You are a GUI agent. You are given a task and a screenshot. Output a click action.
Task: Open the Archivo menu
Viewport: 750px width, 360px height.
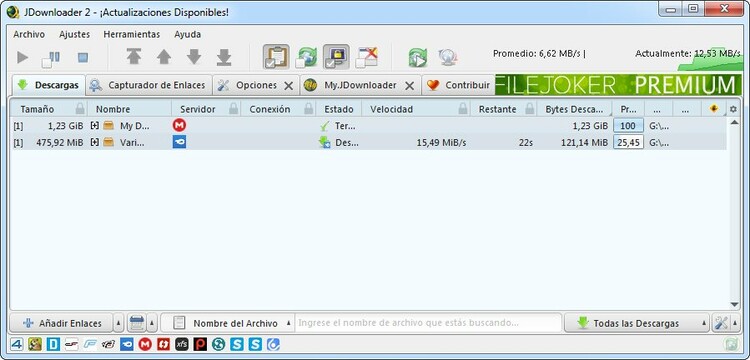[x=29, y=34]
